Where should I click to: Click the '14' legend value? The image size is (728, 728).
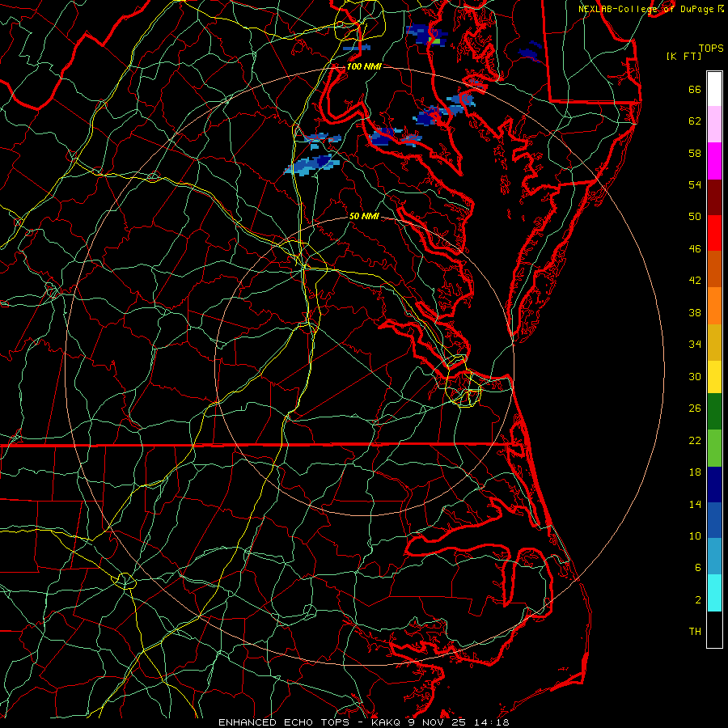695,504
